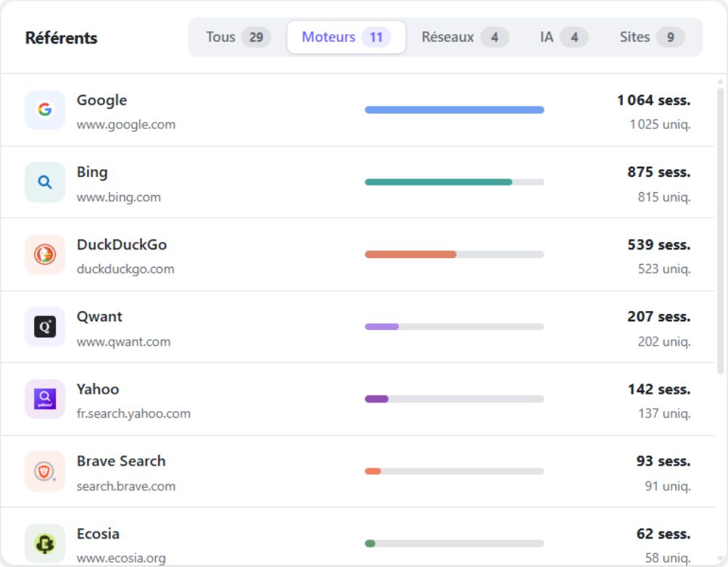Image resolution: width=728 pixels, height=567 pixels.
Task: Switch to the Tous tab
Action: coord(238,37)
